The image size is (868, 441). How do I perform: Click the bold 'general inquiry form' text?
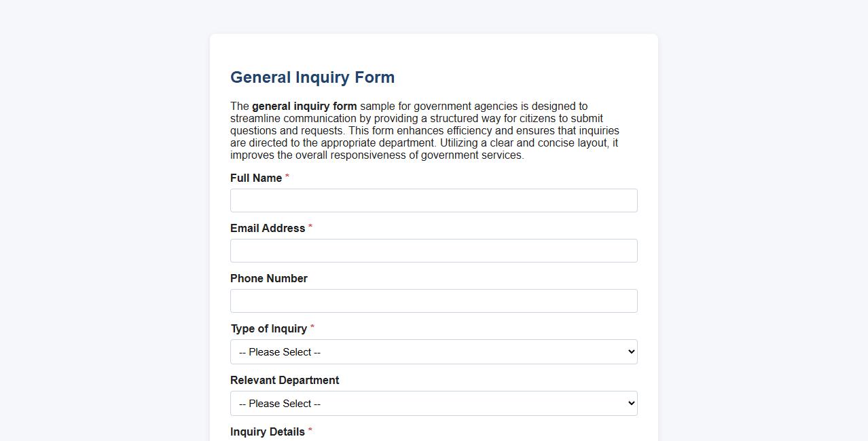point(304,106)
